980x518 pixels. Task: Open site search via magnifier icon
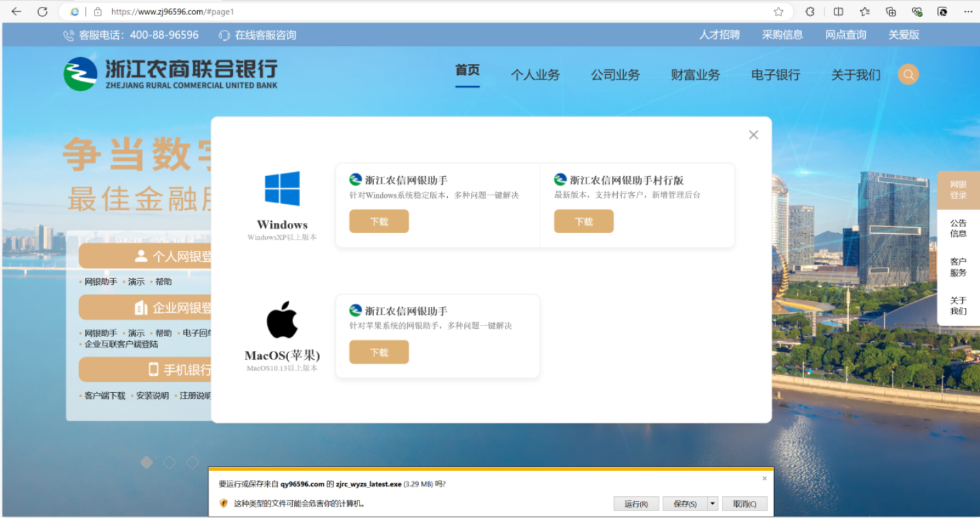(909, 74)
